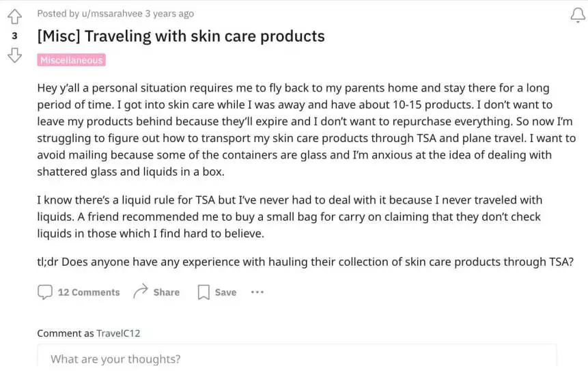Open the three-dot more options menu
The image size is (588, 371).
pyautogui.click(x=257, y=292)
